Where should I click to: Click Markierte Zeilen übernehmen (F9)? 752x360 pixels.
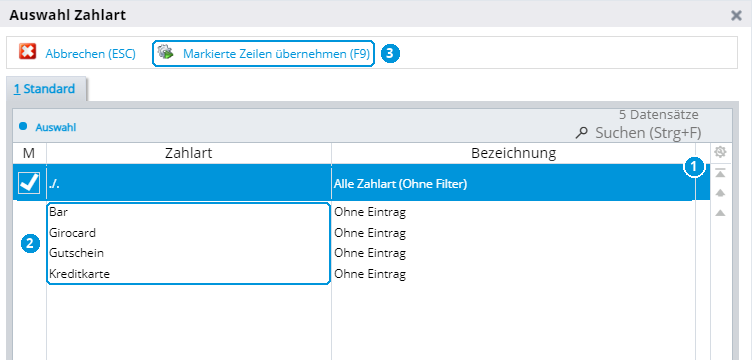tap(276, 54)
